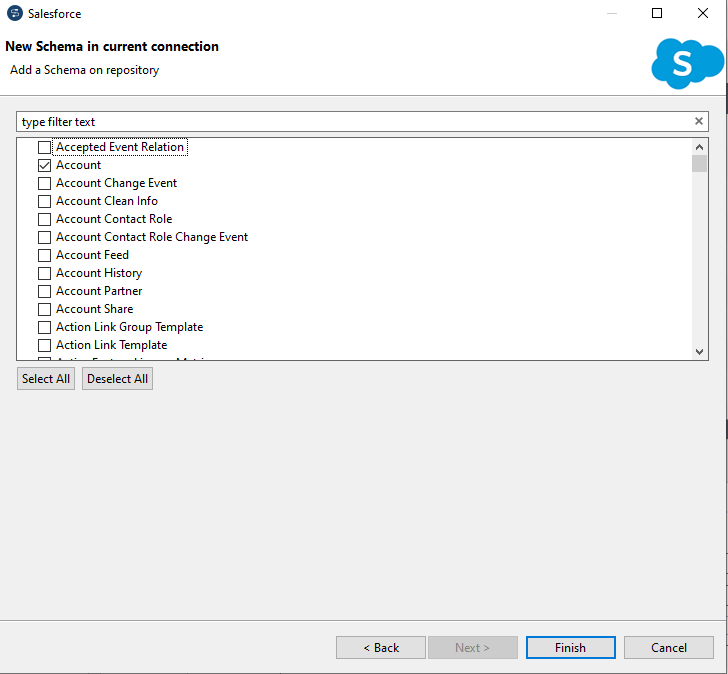Viewport: 728px width, 674px height.
Task: Tick the Account Feed checkbox
Action: coord(45,255)
